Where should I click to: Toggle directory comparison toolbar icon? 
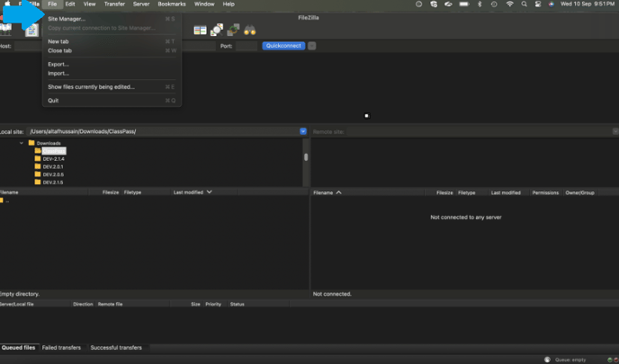pyautogui.click(x=200, y=30)
